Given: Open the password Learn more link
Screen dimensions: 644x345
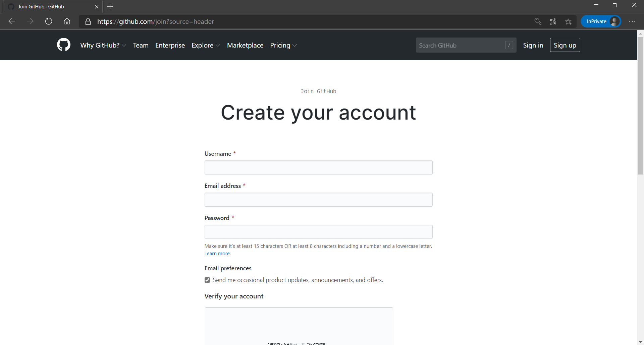Looking at the screenshot, I should tap(217, 254).
